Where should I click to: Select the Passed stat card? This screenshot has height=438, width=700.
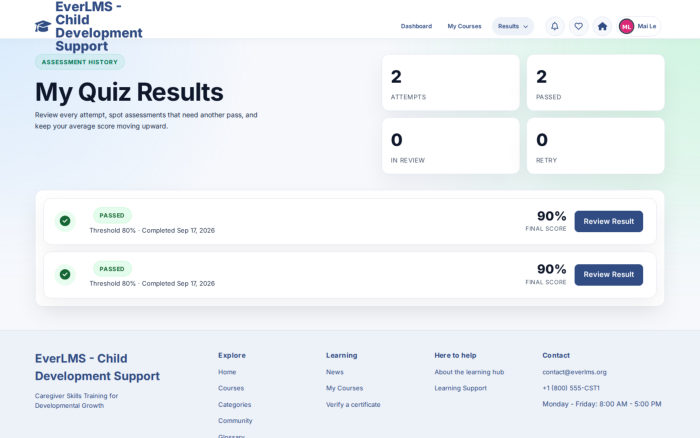click(x=596, y=83)
